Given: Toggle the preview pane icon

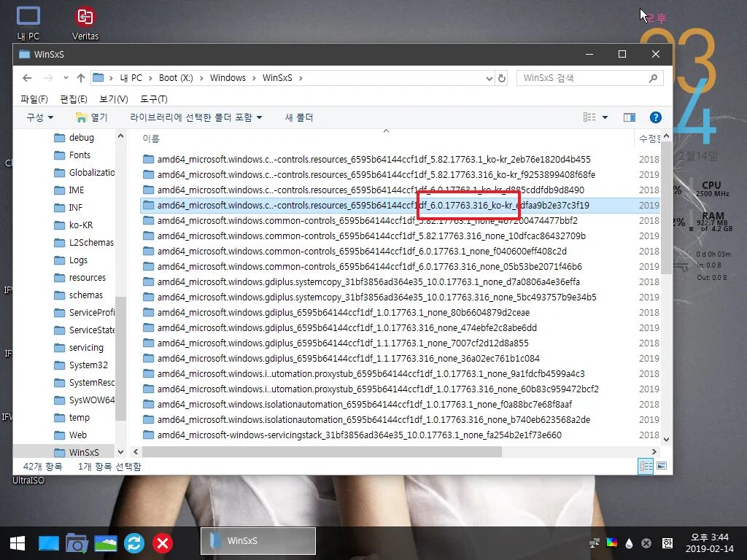Looking at the screenshot, I should 630,117.
